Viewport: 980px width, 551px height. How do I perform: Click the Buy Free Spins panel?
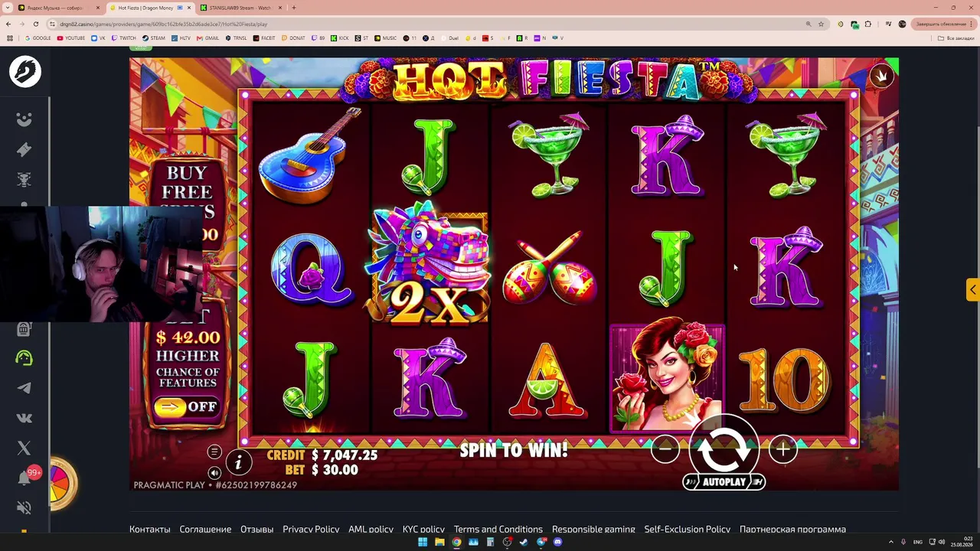coord(187,203)
